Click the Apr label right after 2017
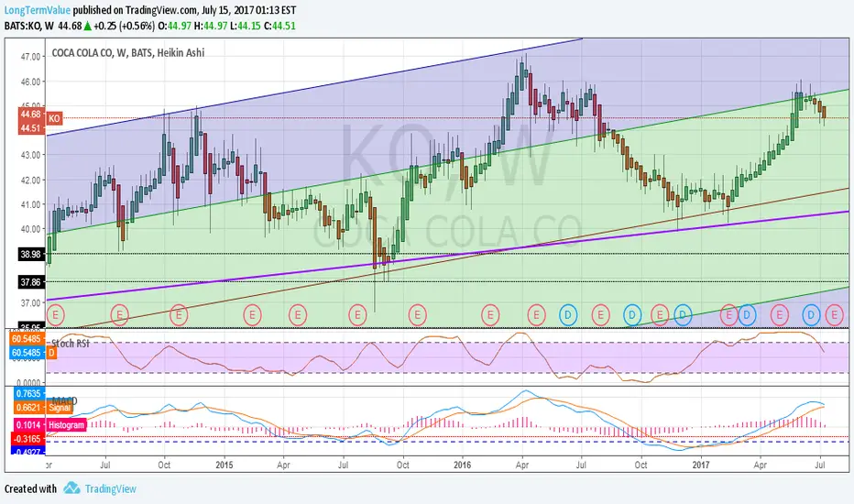Viewport: 854px width, 504px height. [x=761, y=465]
